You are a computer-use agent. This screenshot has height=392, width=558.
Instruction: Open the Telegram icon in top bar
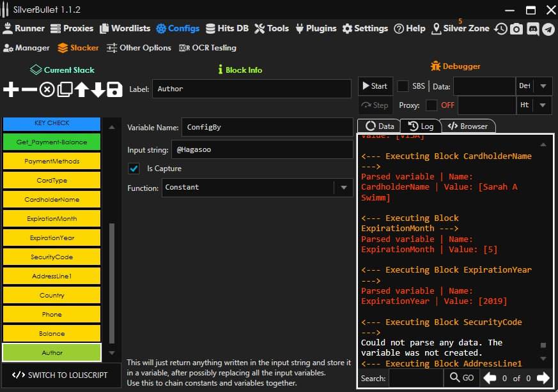pos(548,29)
